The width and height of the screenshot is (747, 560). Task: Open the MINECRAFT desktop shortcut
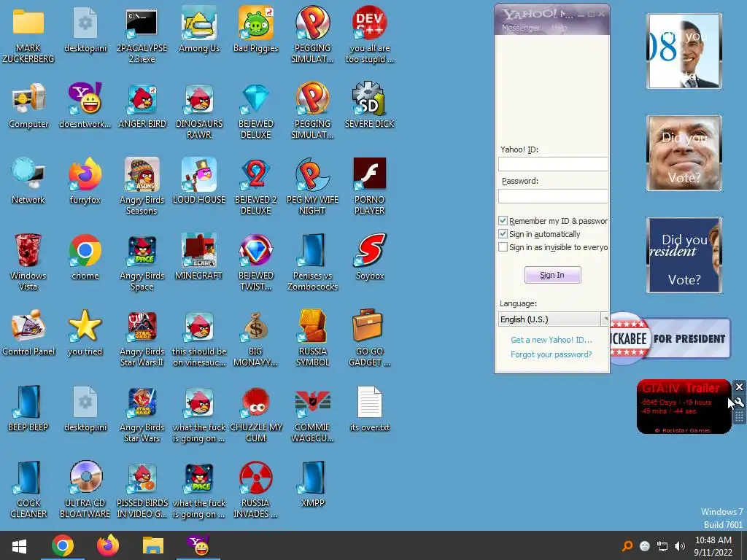[x=198, y=257]
